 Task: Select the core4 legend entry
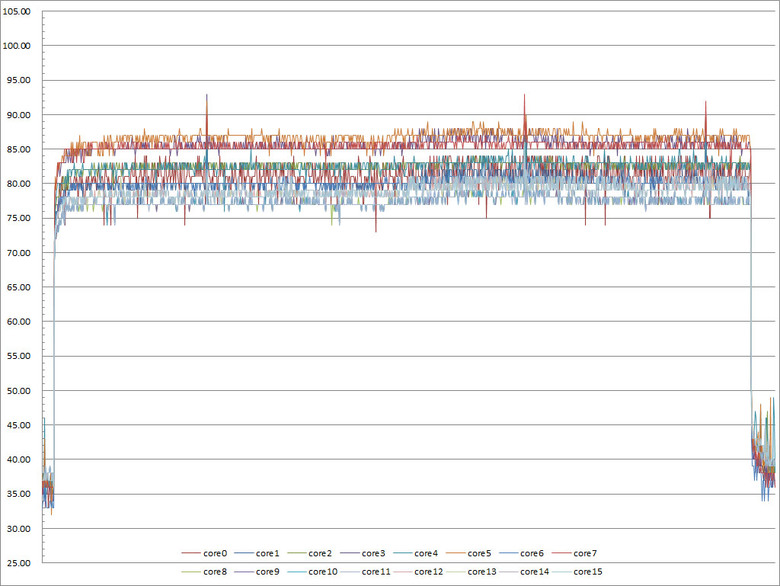(416, 553)
